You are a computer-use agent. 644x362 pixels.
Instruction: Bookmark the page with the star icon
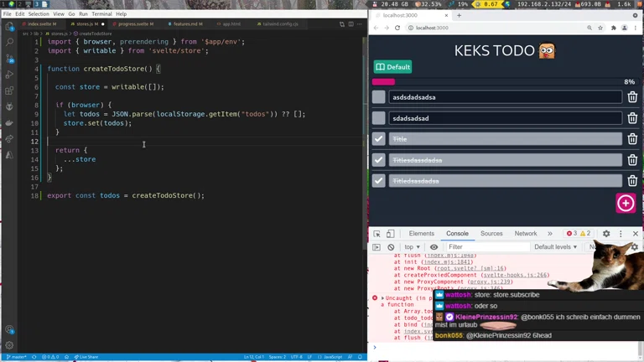tap(600, 28)
